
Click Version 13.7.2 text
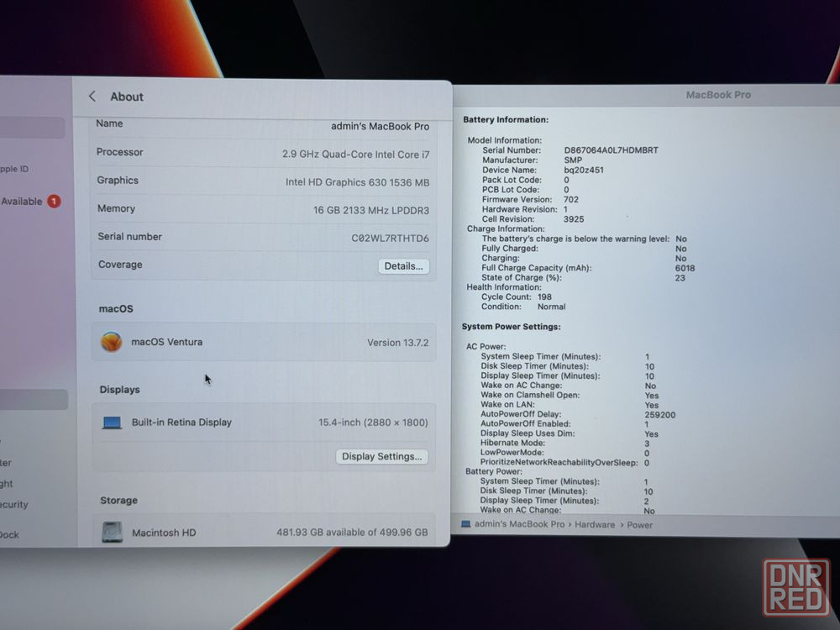(x=397, y=343)
